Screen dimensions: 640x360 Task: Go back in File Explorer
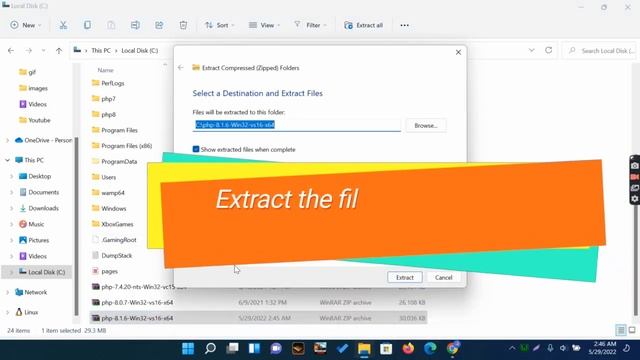[11, 51]
